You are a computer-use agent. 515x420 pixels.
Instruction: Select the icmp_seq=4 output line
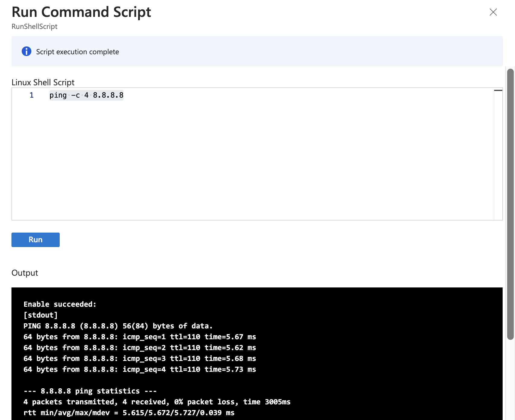(140, 369)
